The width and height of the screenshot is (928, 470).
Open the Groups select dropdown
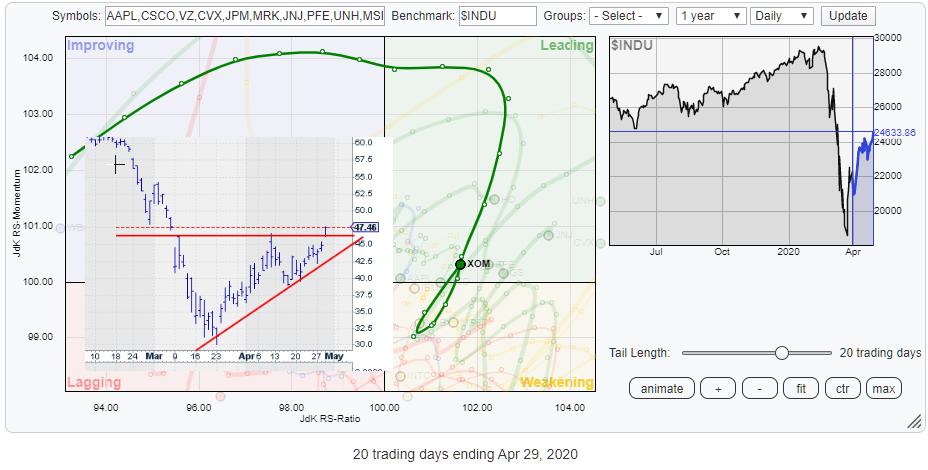[x=630, y=17]
